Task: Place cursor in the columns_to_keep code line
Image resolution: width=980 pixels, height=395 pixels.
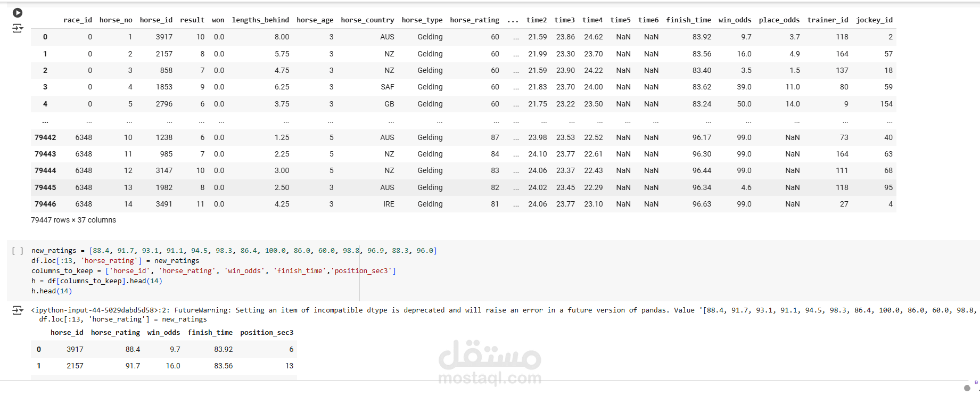Action: tap(213, 271)
